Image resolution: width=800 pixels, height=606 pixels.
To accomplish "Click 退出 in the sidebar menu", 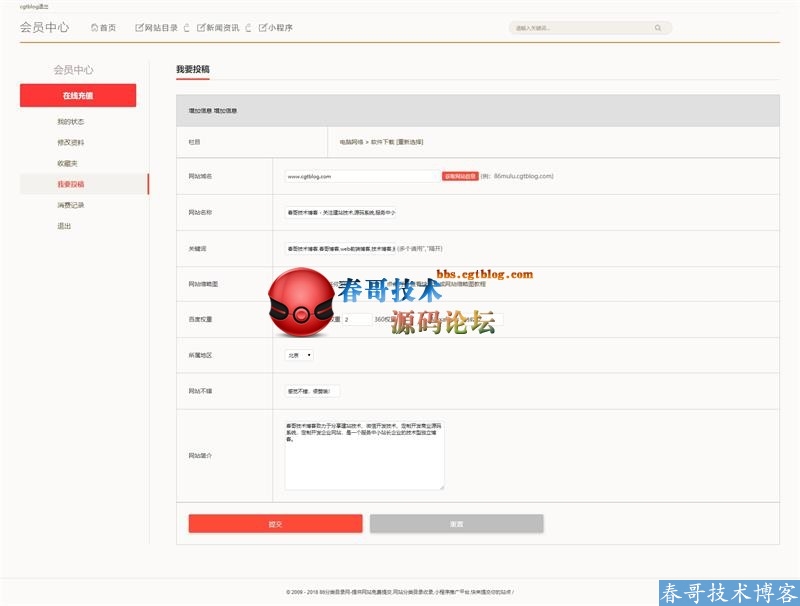I will pyautogui.click(x=64, y=226).
